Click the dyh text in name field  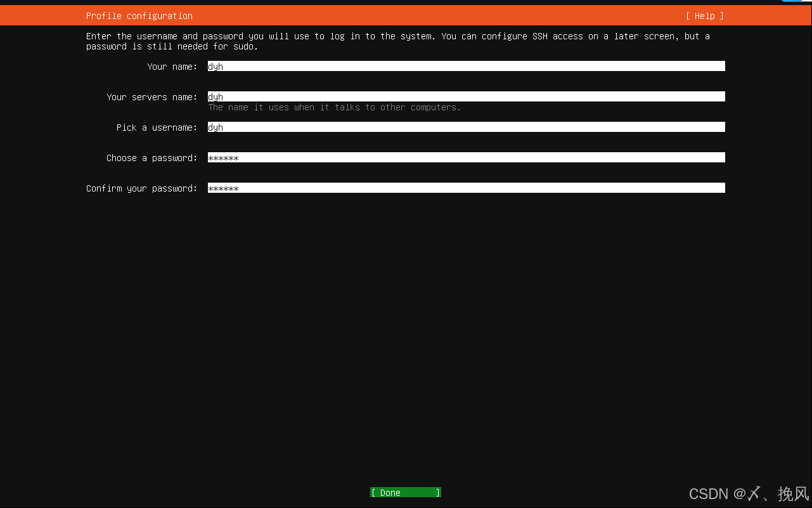click(x=216, y=66)
